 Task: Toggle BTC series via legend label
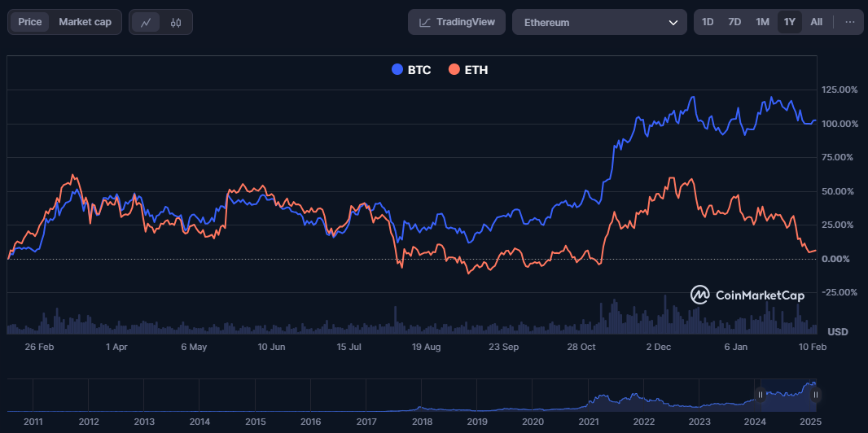coord(419,70)
